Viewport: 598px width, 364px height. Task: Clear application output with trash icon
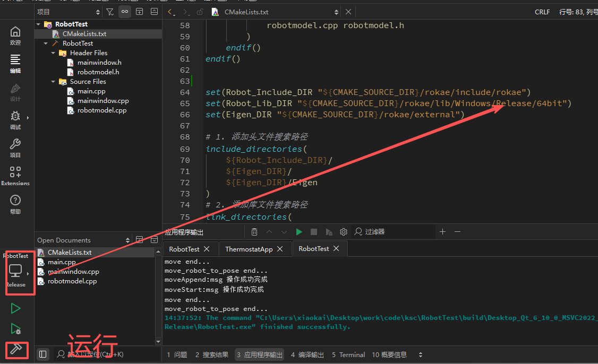click(x=254, y=232)
